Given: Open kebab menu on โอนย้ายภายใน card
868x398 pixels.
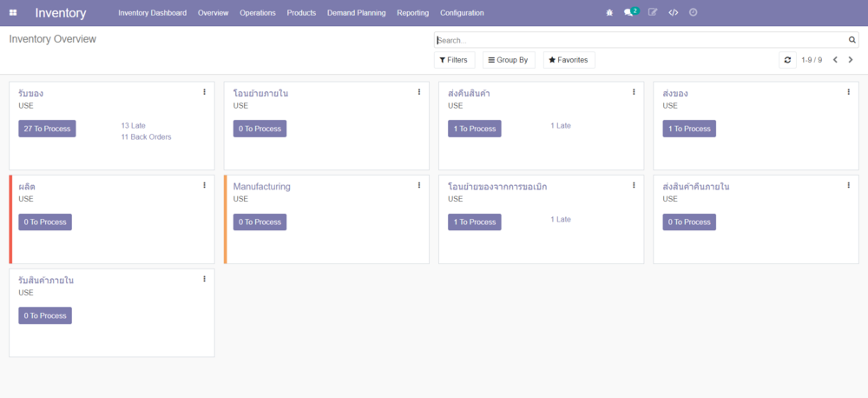Looking at the screenshot, I should click(x=419, y=92).
